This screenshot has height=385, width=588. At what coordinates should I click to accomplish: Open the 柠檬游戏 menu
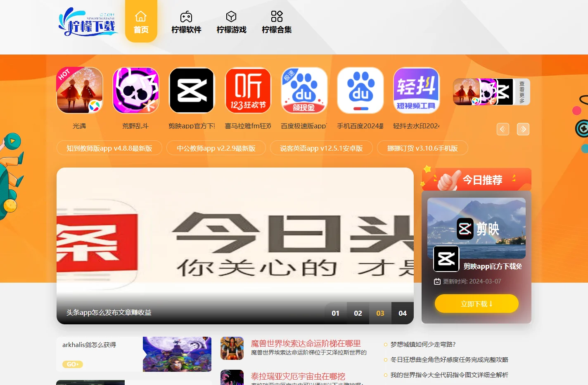(x=232, y=22)
